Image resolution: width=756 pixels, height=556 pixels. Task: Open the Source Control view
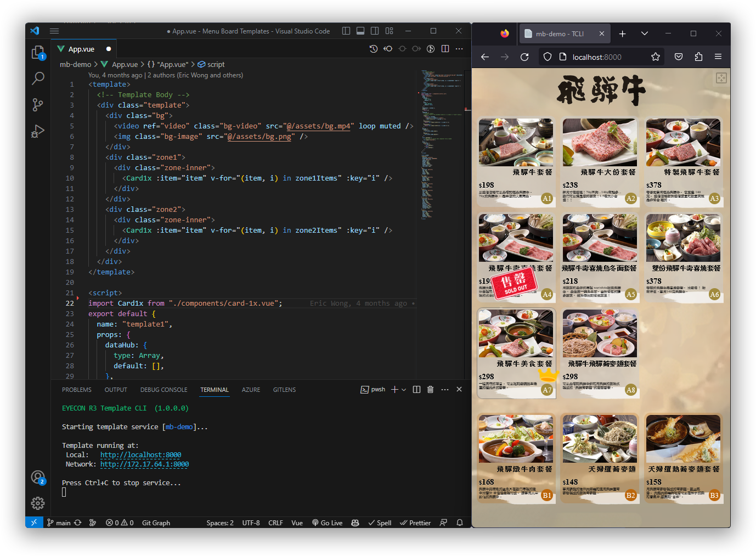pos(38,105)
